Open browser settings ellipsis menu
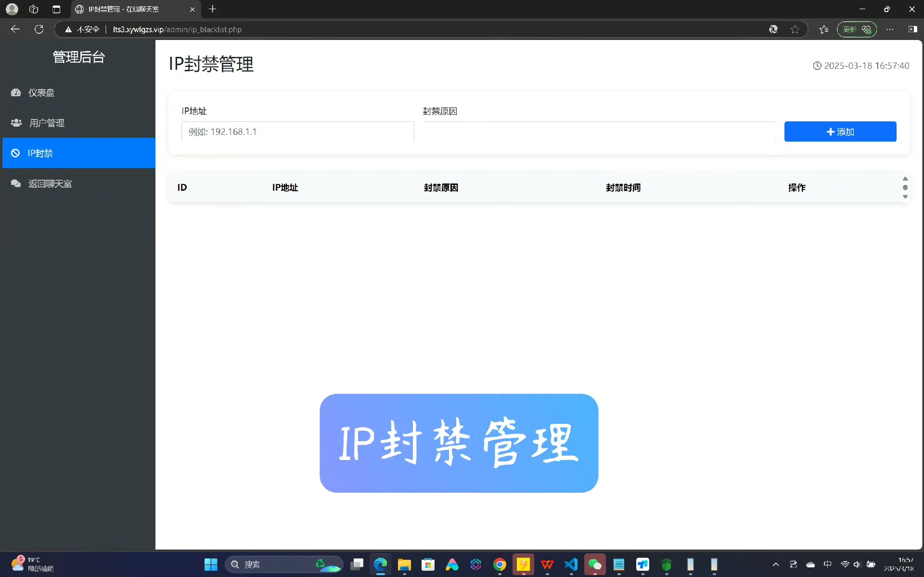 tap(890, 29)
